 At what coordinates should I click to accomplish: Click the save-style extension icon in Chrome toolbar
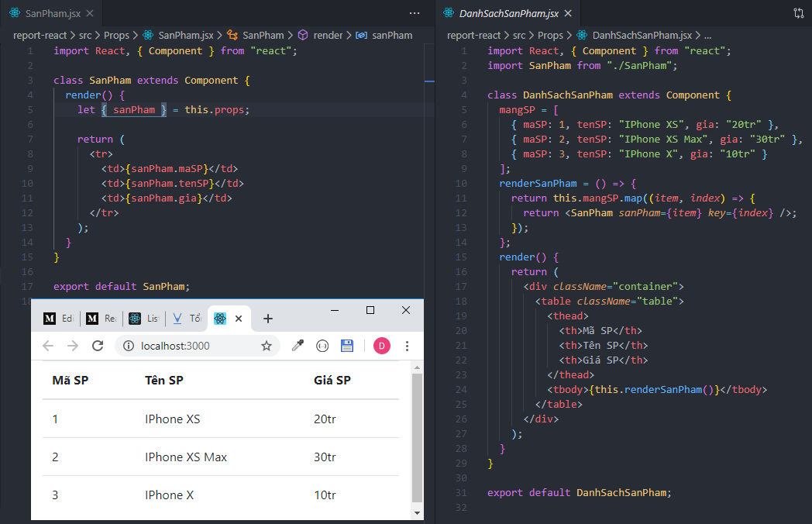[x=347, y=346]
